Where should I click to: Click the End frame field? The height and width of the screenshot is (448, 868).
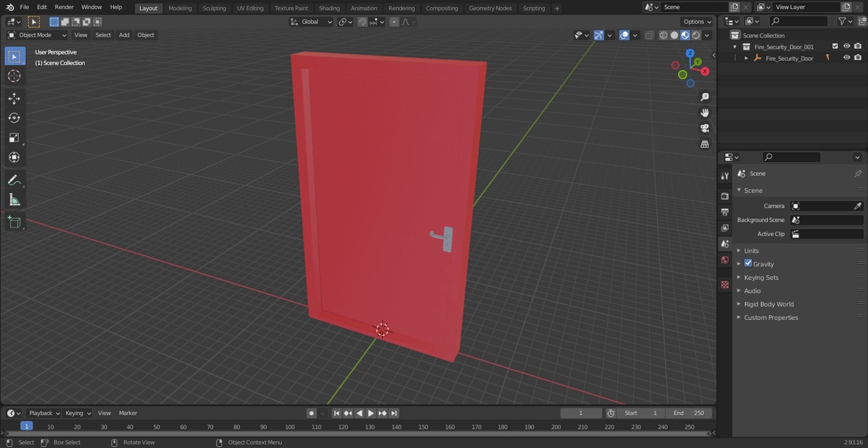689,413
